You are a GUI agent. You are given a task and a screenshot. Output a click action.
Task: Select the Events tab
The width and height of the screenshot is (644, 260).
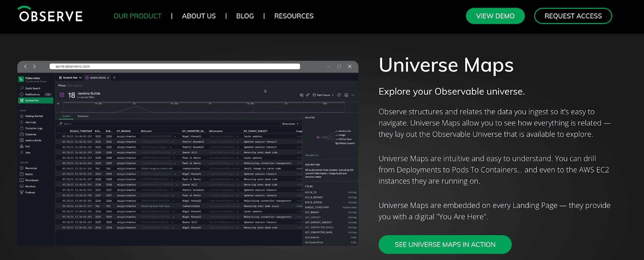pyautogui.click(x=66, y=116)
